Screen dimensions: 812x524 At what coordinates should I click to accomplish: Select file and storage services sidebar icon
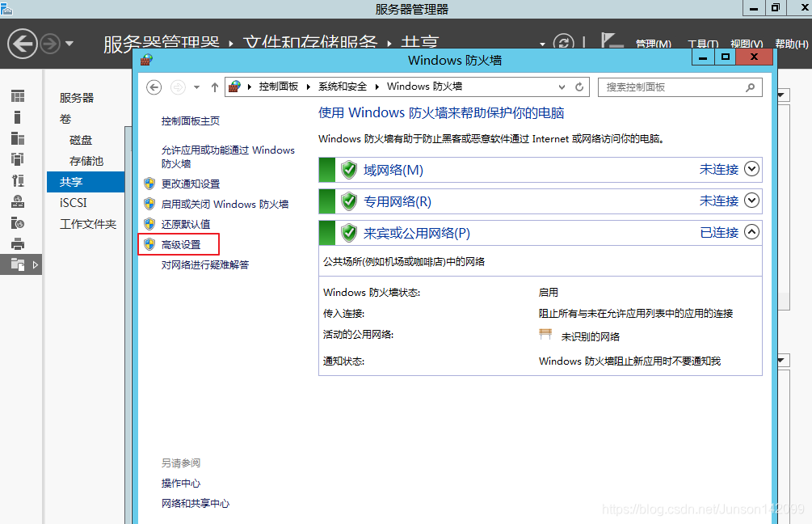pos(18,264)
